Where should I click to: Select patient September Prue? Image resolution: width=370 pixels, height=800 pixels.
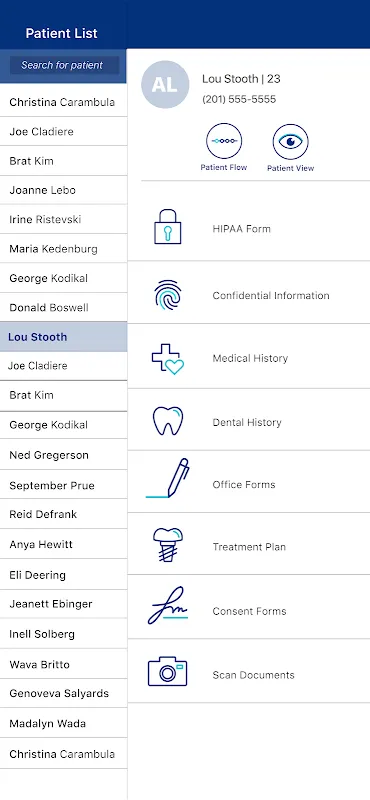(x=63, y=485)
